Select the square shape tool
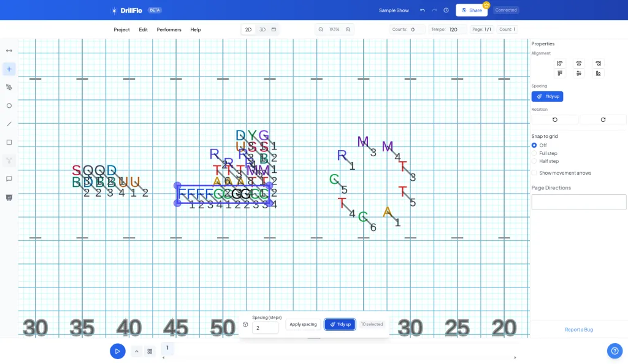Viewport: 628px width, 364px height. coord(9,142)
